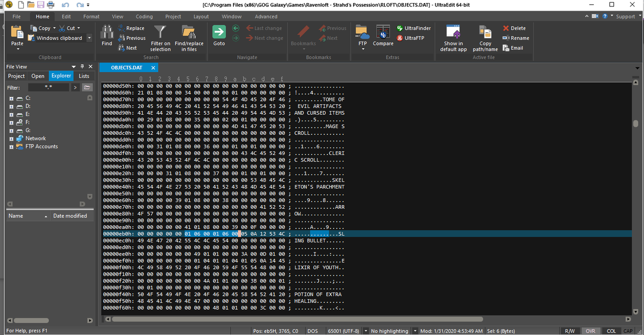Viewport: 644px width, 335px height.
Task: Expand the Network tree node
Action: pos(11,138)
